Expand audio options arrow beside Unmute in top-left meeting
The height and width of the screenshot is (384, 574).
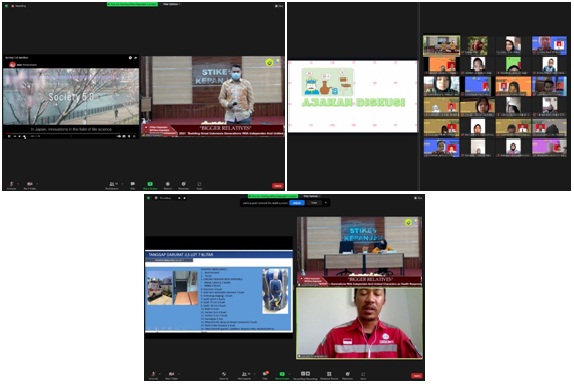point(18,184)
